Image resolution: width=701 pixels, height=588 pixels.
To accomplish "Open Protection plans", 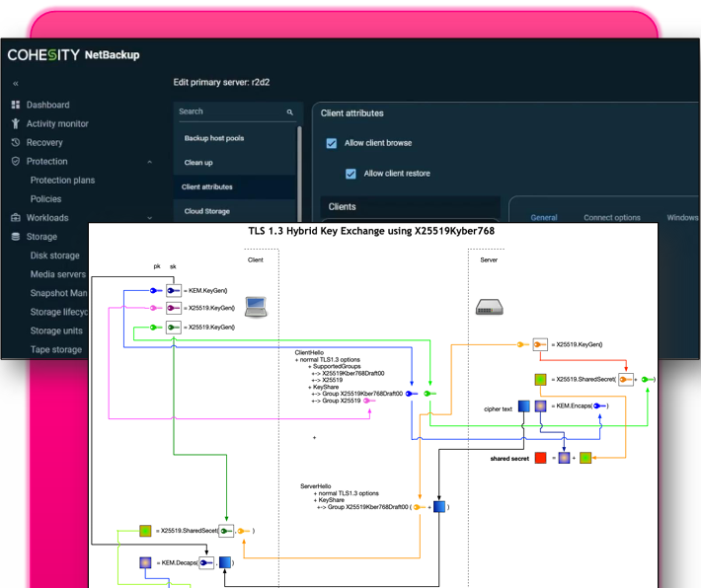I will tap(62, 181).
